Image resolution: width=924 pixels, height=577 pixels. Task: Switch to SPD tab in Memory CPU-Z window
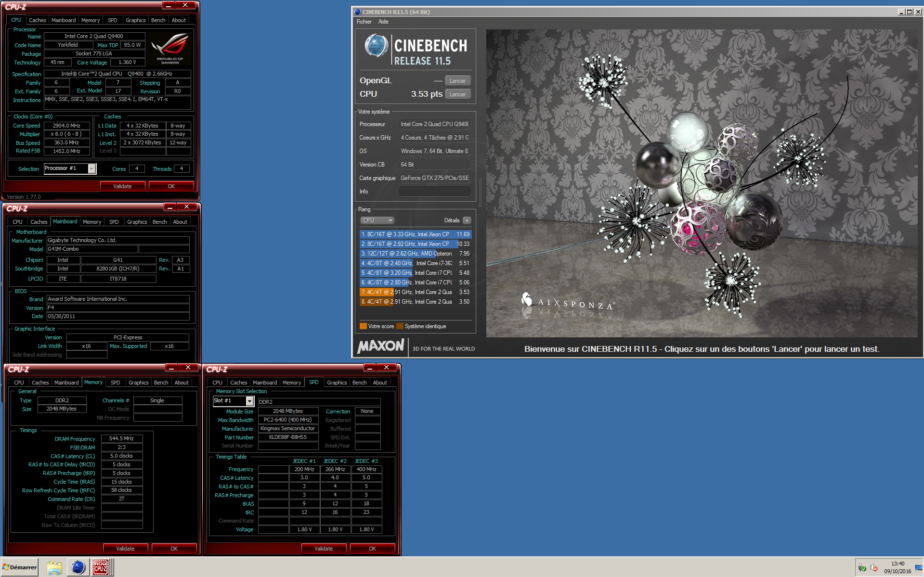pos(116,383)
